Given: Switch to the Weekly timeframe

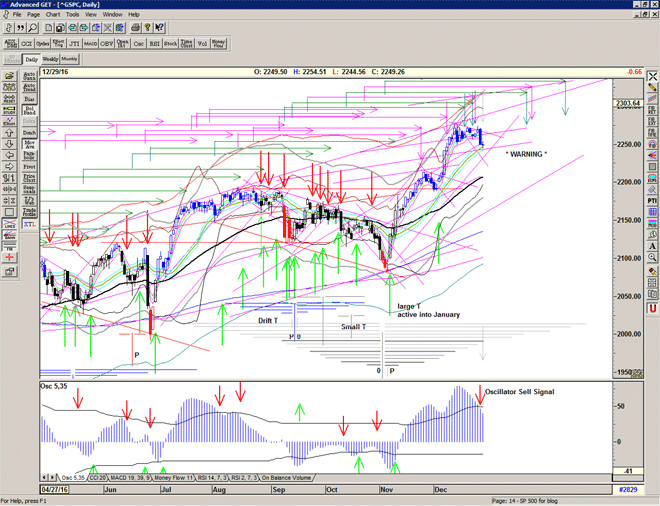Looking at the screenshot, I should click(49, 59).
